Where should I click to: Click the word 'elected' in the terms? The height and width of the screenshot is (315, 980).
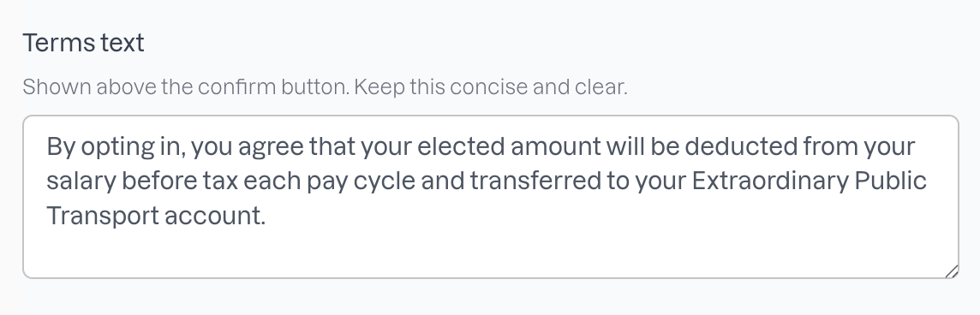(x=461, y=146)
